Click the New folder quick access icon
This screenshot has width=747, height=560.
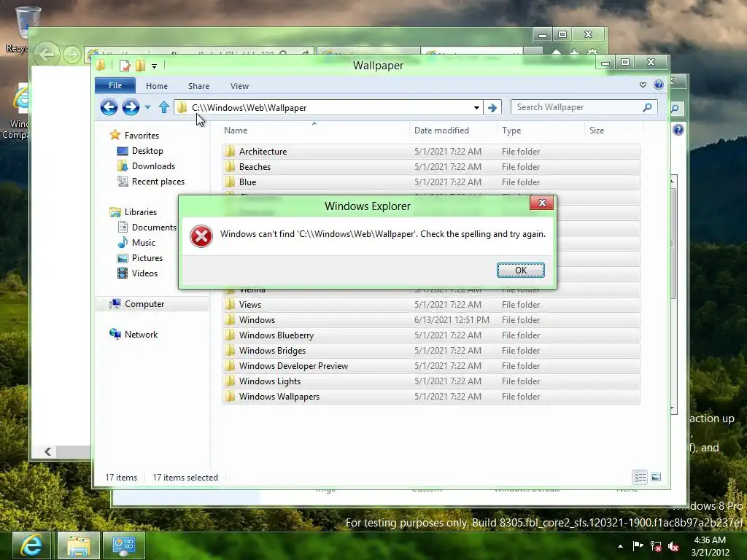click(x=140, y=66)
